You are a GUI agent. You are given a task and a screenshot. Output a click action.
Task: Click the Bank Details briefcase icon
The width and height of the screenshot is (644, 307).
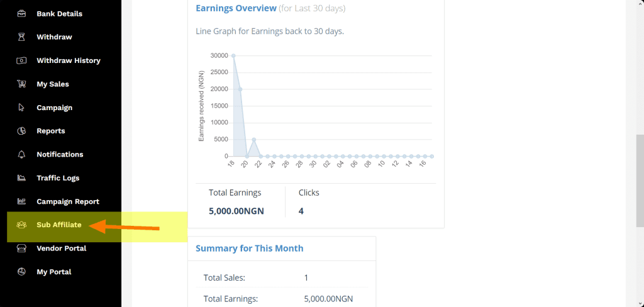click(21, 14)
